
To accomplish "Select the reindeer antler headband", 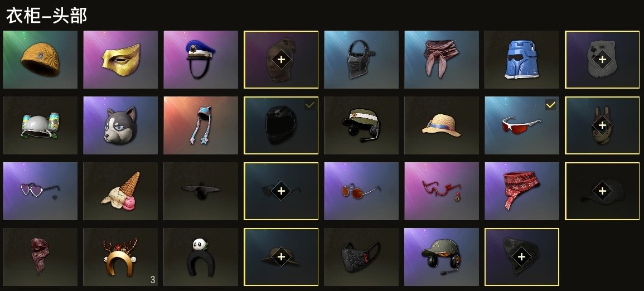I will click(120, 257).
